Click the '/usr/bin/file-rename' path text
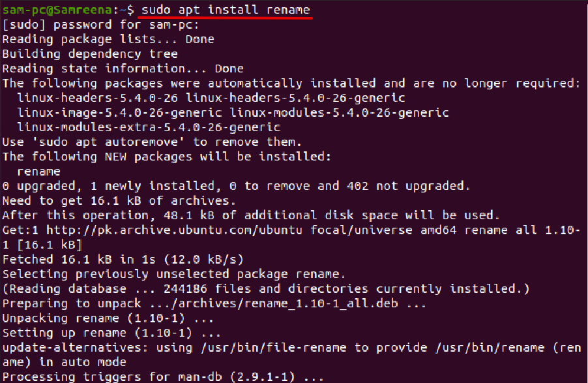 [273, 348]
